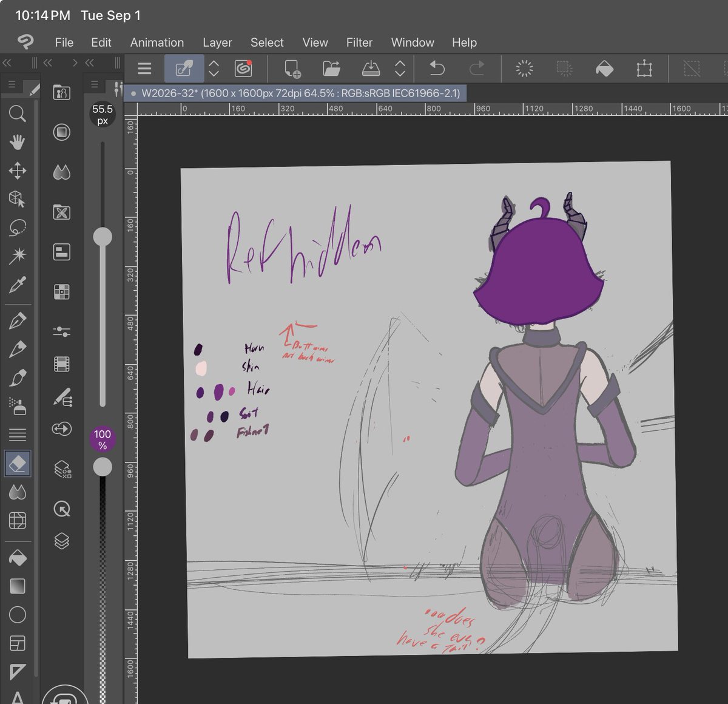Select the Eyedropper tool

[x=18, y=284]
